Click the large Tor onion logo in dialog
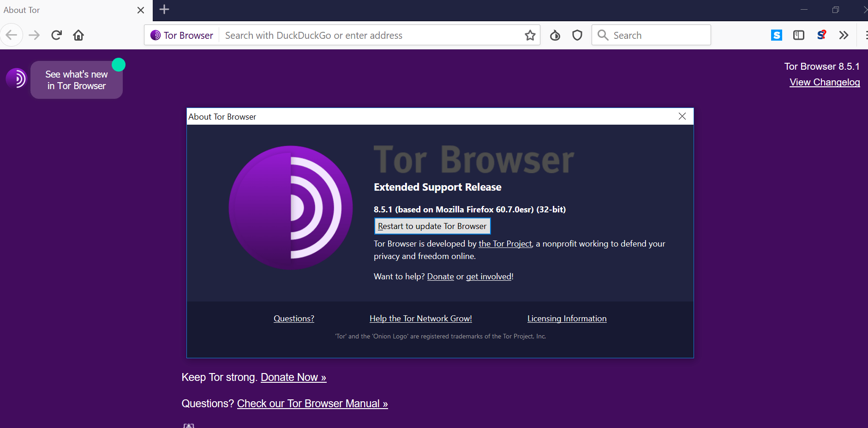 (291, 208)
